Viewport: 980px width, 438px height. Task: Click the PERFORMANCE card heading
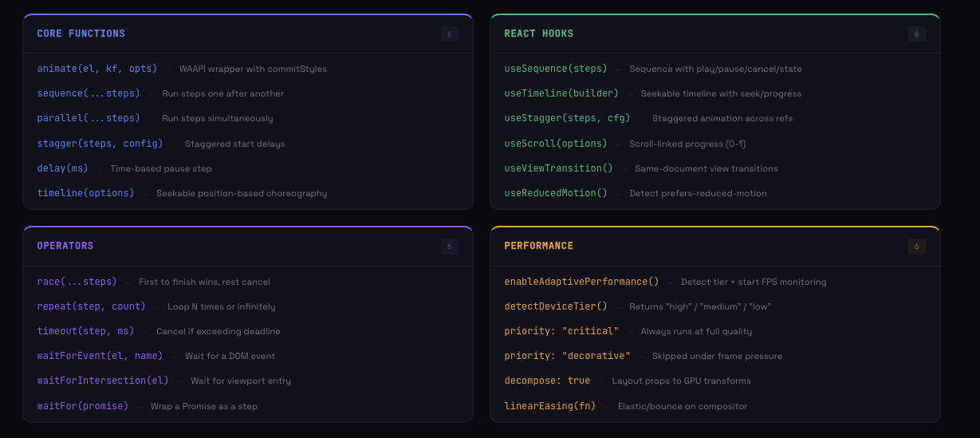tap(538, 246)
